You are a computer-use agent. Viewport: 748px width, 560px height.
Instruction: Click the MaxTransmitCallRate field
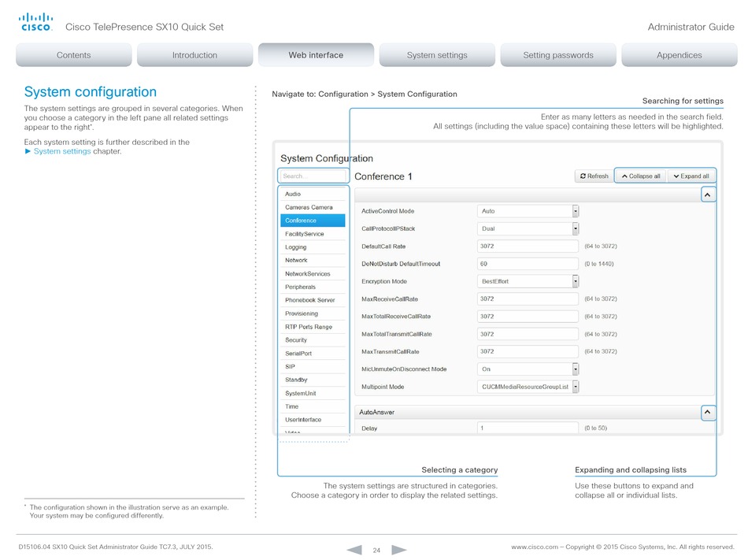528,351
